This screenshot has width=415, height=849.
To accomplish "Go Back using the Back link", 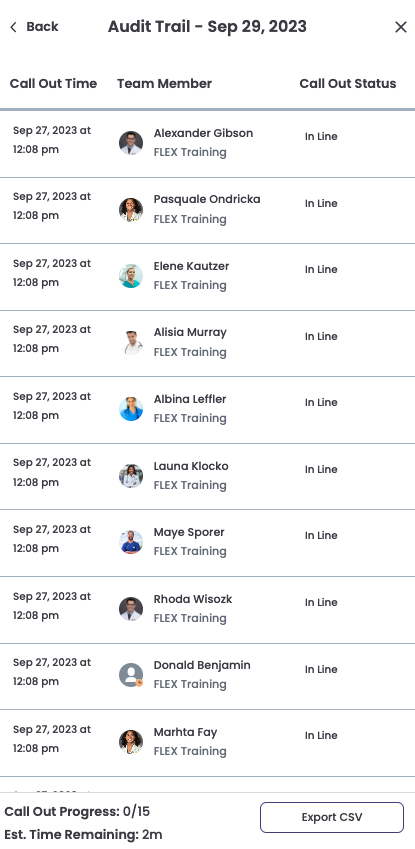I will pyautogui.click(x=34, y=27).
